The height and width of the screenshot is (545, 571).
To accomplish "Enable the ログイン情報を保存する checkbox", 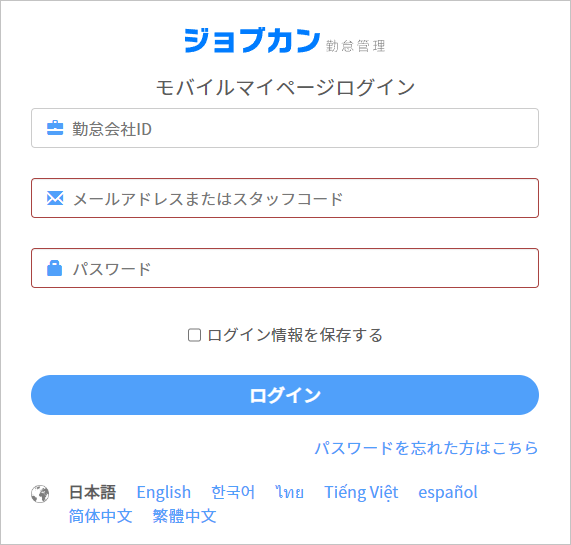I will (x=194, y=335).
